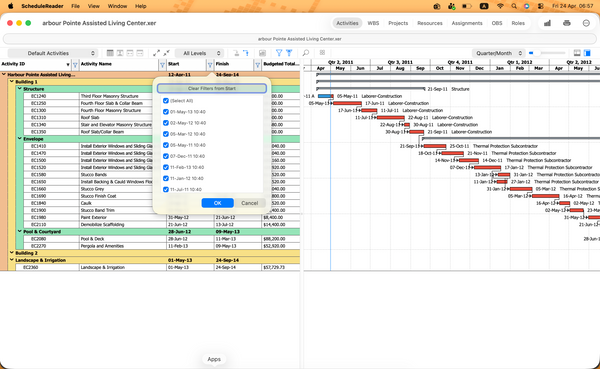Uncheck the 11-Jan-12 10:40 filter option
Viewport: 600px width, 369px height.
[166, 178]
